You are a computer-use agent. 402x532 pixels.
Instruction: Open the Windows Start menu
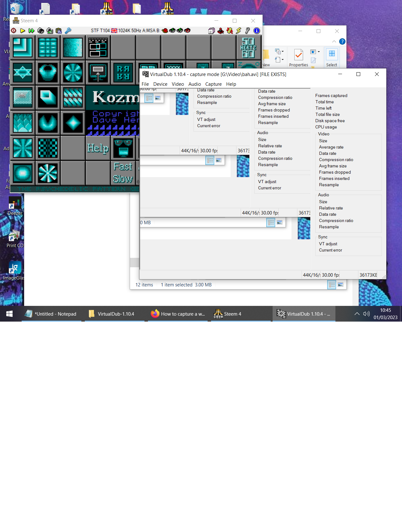coord(9,314)
